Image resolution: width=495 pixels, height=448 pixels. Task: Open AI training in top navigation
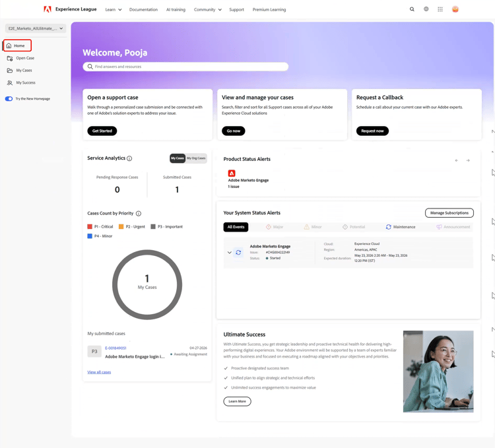pyautogui.click(x=176, y=10)
